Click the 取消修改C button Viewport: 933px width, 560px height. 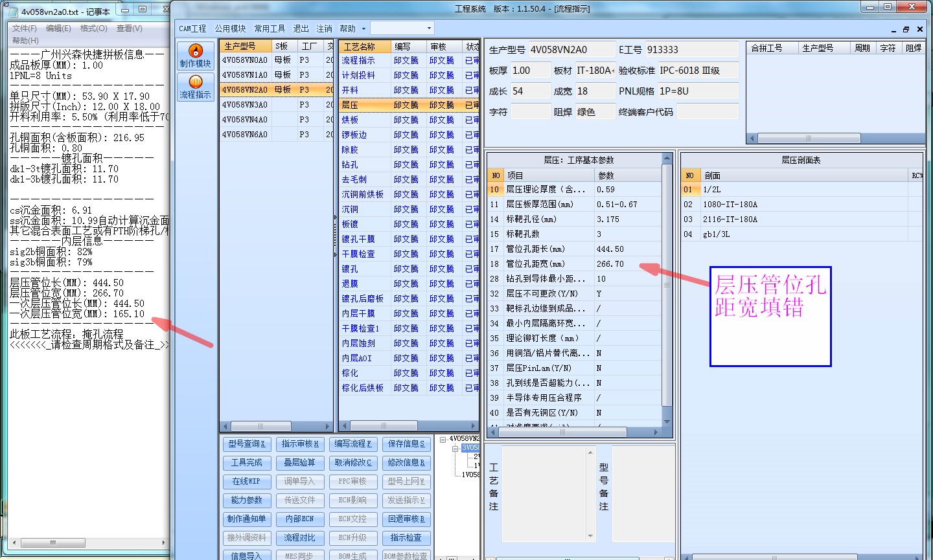point(353,463)
